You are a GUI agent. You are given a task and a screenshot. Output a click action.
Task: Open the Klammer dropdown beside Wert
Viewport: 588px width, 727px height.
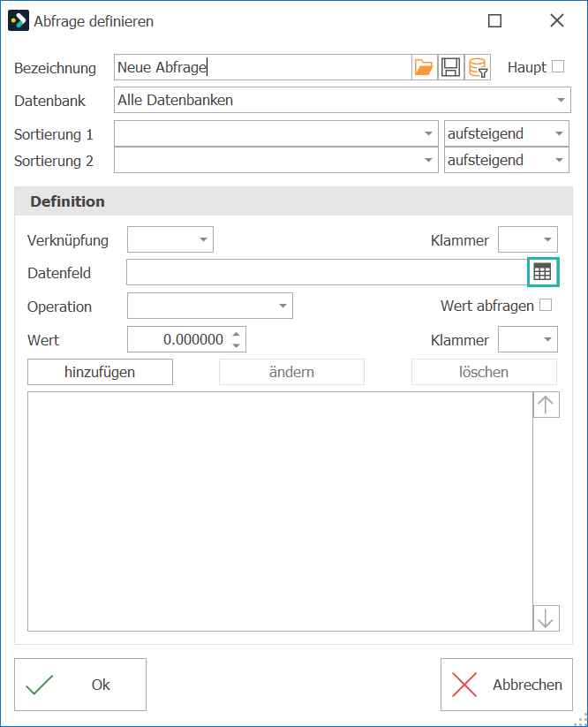[x=528, y=339]
